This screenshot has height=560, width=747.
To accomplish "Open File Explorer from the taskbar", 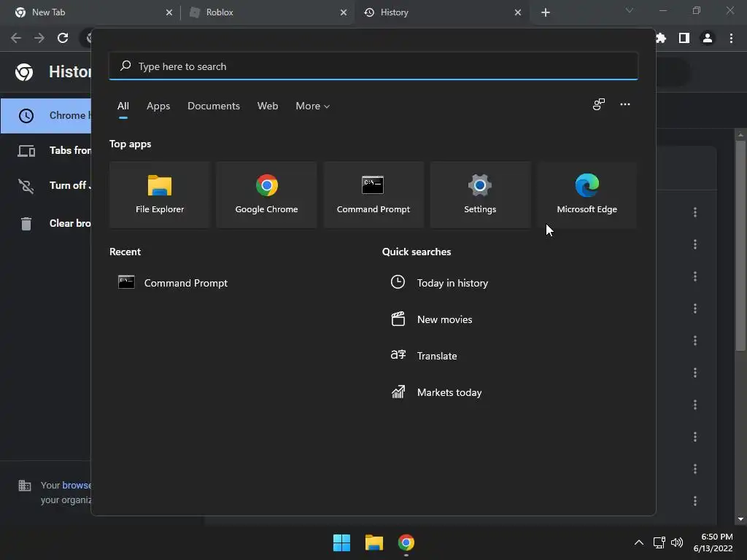I will tap(374, 542).
